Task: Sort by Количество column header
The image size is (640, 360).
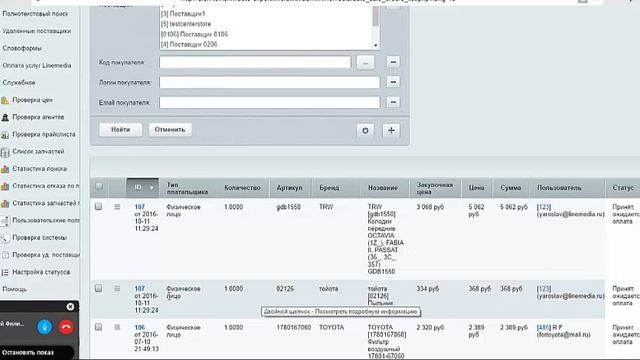Action: point(242,188)
